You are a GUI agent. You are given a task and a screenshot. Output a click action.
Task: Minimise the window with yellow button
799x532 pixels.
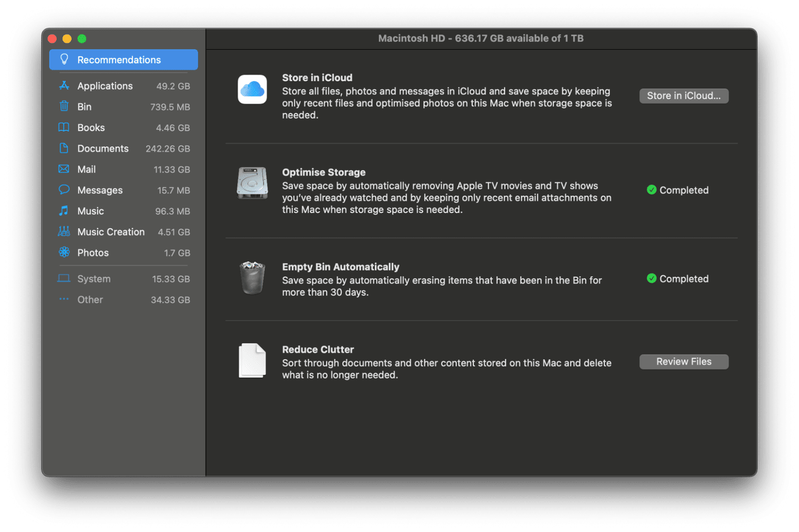[x=67, y=39]
